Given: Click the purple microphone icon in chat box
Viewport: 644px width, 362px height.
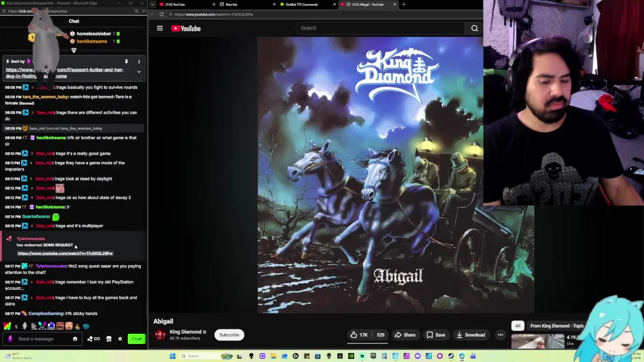Looking at the screenshot, I should (x=10, y=339).
